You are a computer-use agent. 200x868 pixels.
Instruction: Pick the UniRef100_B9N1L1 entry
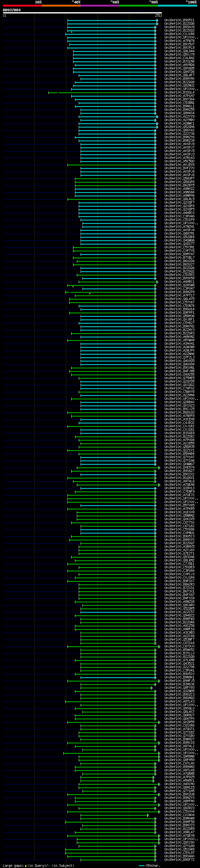(179, 106)
